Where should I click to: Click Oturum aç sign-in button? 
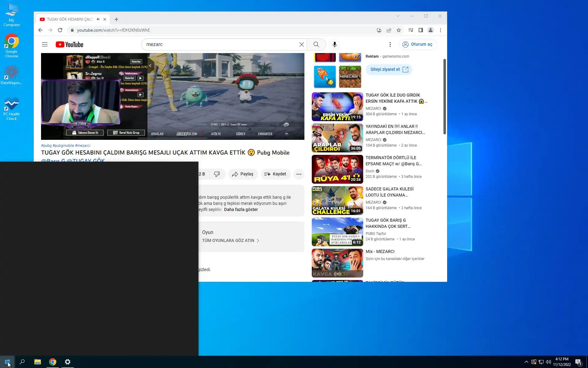[417, 44]
